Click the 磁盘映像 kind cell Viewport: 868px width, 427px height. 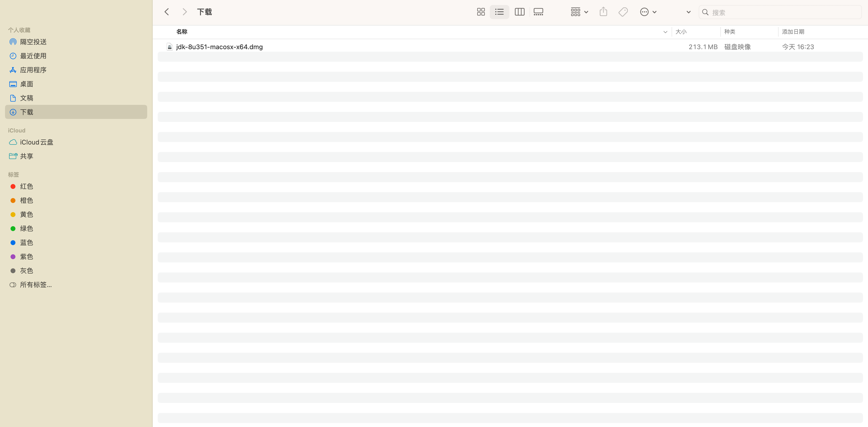pyautogui.click(x=738, y=47)
